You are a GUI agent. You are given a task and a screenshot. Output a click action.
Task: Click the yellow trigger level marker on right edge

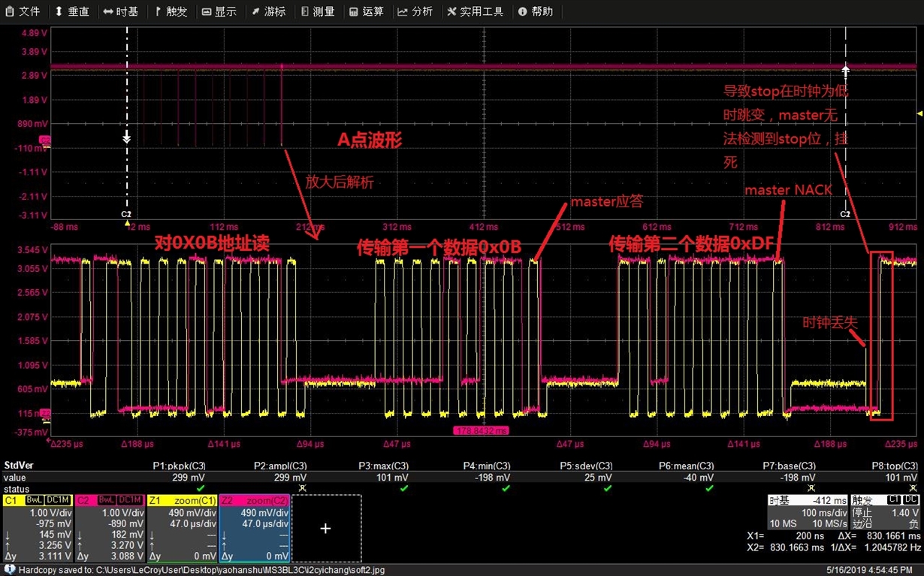pos(919,113)
